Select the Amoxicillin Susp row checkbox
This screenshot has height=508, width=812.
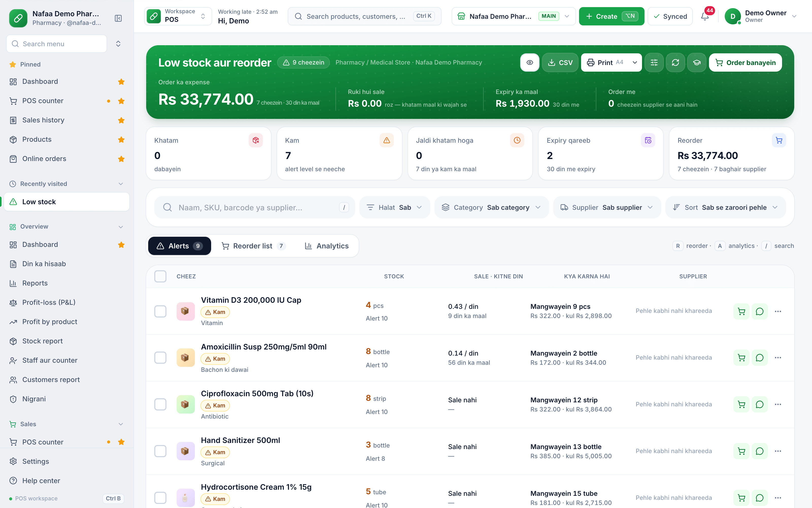tap(160, 357)
